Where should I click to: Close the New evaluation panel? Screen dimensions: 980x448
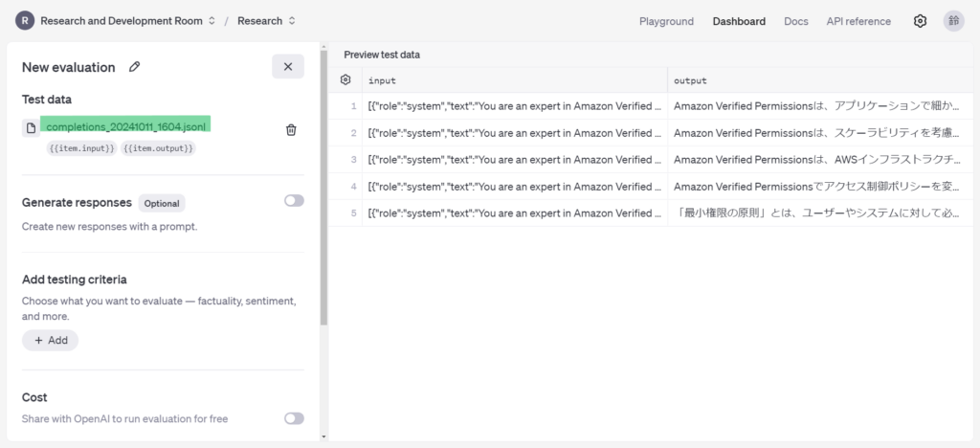click(288, 67)
